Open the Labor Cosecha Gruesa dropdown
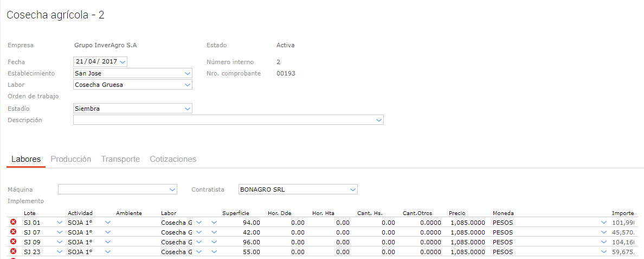Screen dimensions: 644x259 click(188, 85)
